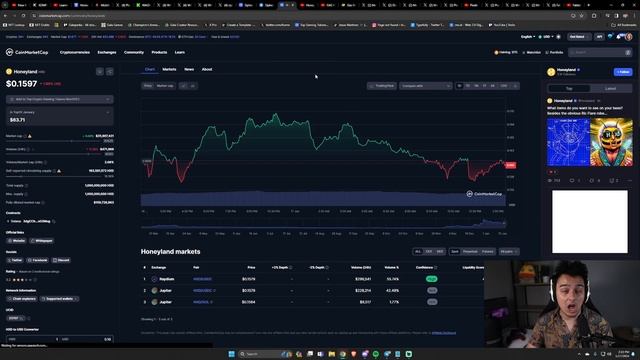Toggle the dark/light theme switch
This screenshot has width=640, height=360.
coord(558,37)
